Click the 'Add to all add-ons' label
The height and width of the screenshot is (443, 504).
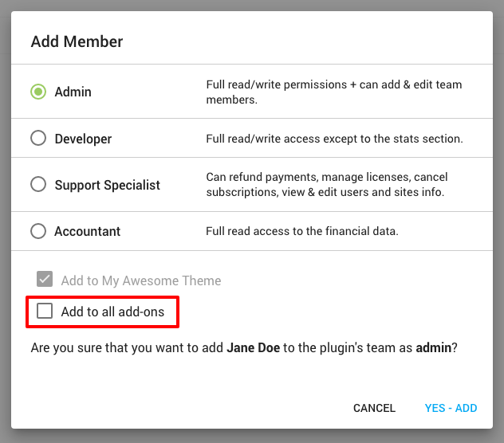coord(112,312)
